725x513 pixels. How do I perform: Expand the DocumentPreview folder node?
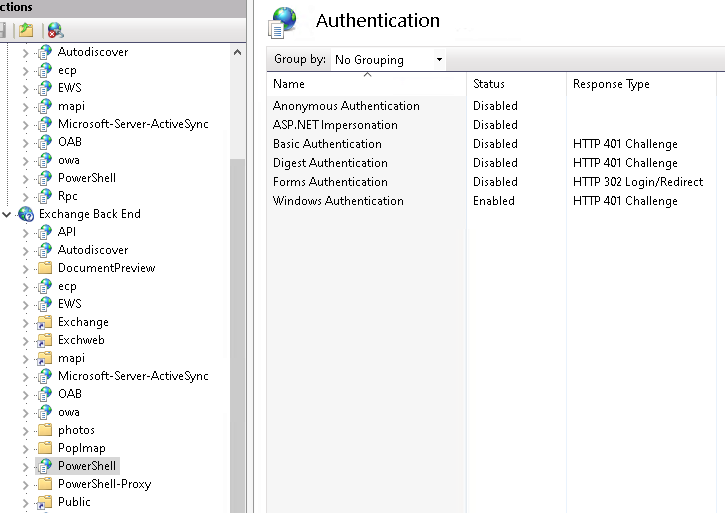25,269
